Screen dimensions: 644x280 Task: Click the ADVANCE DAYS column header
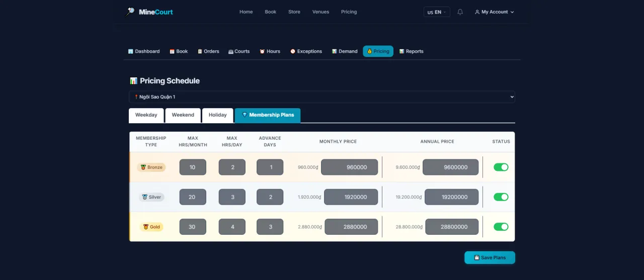point(270,141)
